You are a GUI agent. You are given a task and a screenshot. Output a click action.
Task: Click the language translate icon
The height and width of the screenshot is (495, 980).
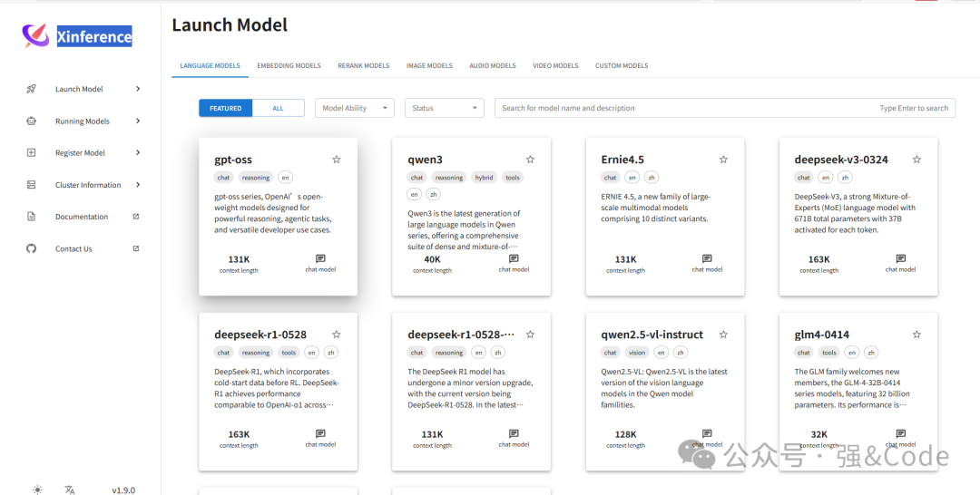pos(69,490)
